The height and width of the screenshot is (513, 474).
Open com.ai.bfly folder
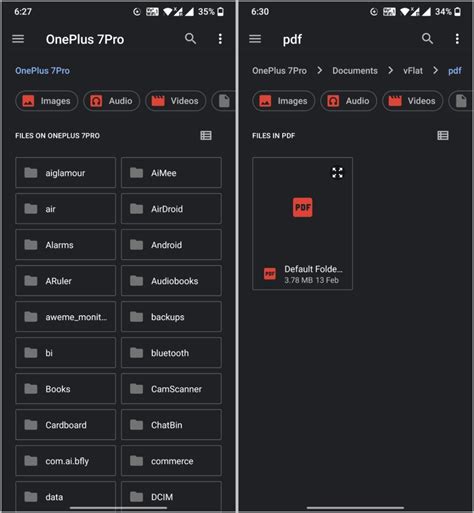coord(65,461)
